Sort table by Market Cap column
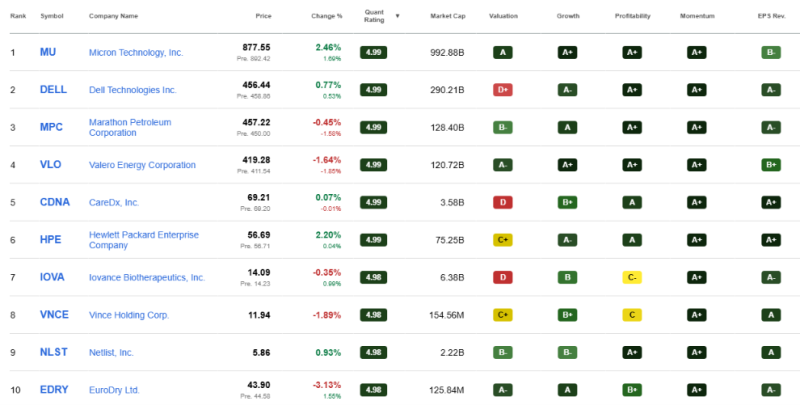 tap(447, 16)
